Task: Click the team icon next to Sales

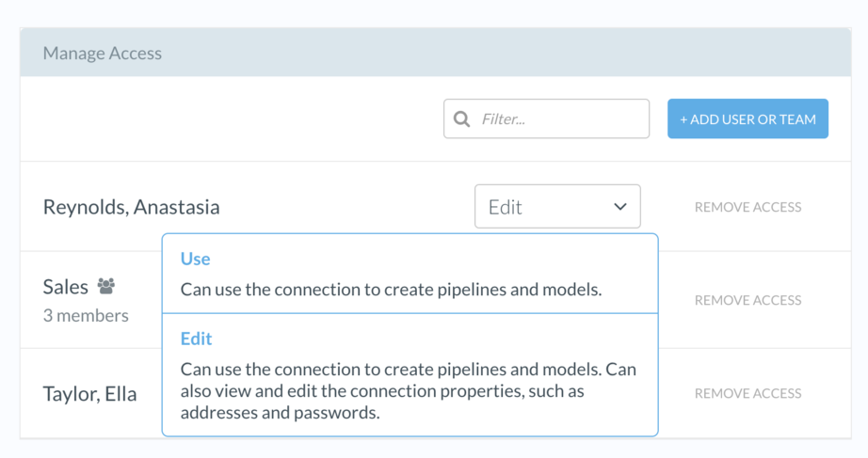Action: click(x=106, y=286)
